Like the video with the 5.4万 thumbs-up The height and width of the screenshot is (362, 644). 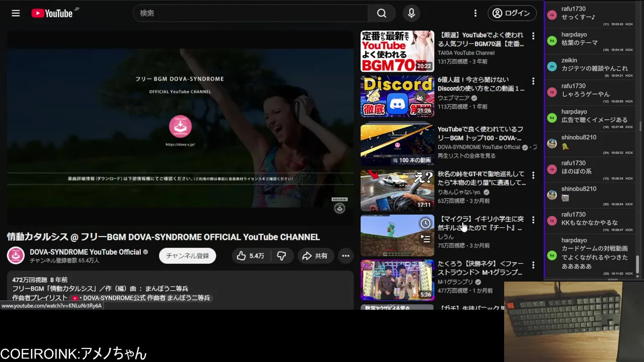point(251,256)
